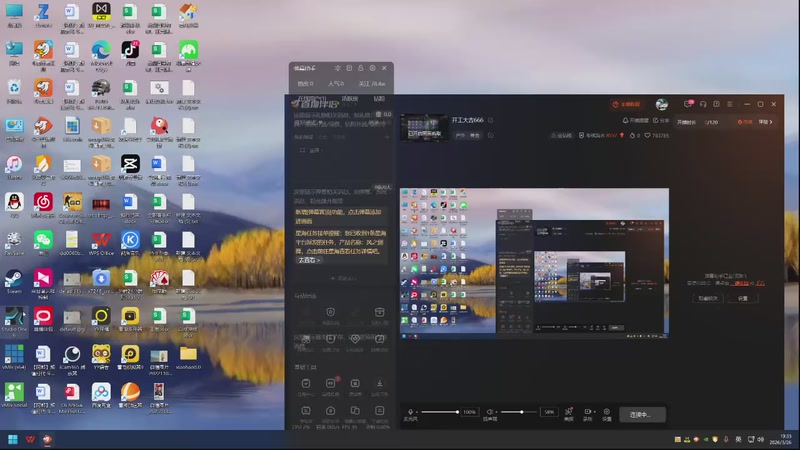
Task: Open the user avatar profile
Action: coord(662,104)
